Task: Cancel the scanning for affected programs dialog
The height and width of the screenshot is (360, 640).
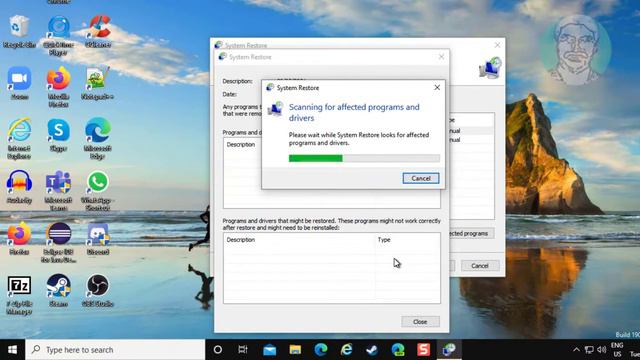Action: click(421, 178)
